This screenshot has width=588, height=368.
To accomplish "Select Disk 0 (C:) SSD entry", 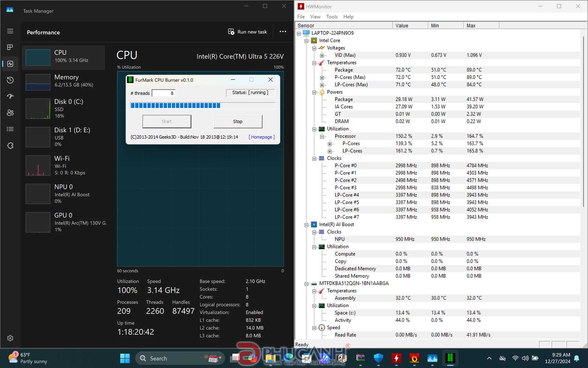I will coord(63,108).
